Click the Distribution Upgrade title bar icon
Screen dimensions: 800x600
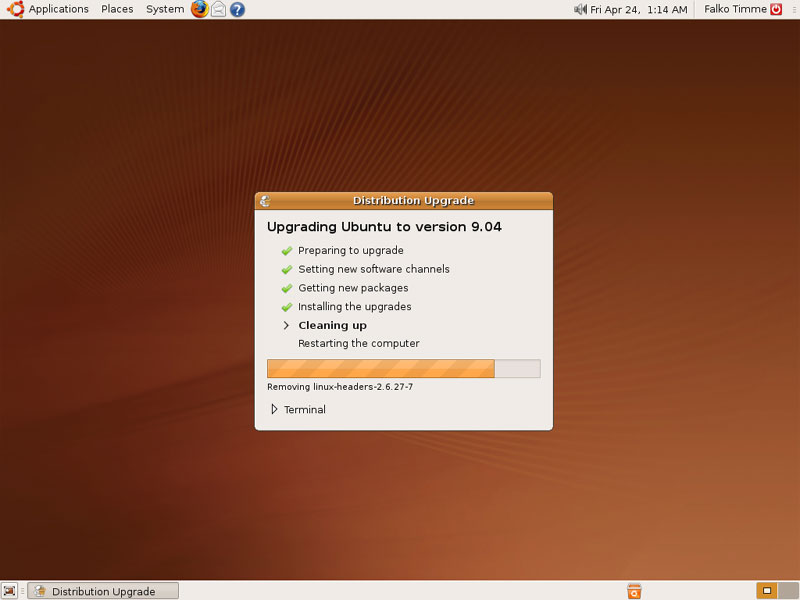tap(265, 201)
